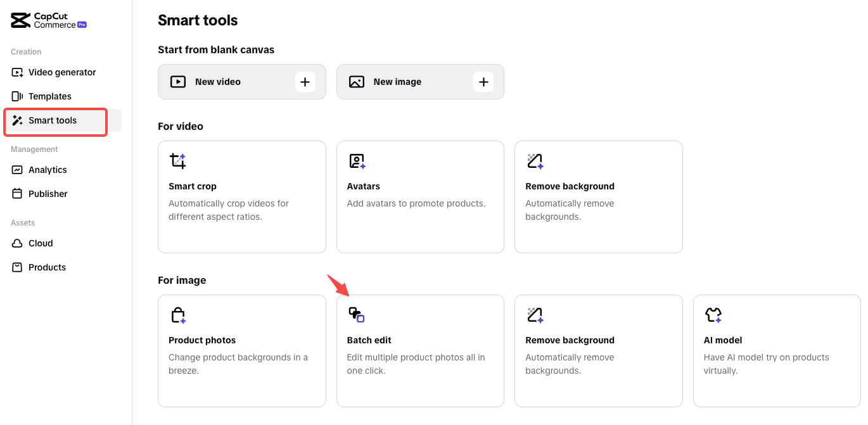Click the Pro badge next to Commerce
The height and width of the screenshot is (425, 868).
[x=82, y=25]
